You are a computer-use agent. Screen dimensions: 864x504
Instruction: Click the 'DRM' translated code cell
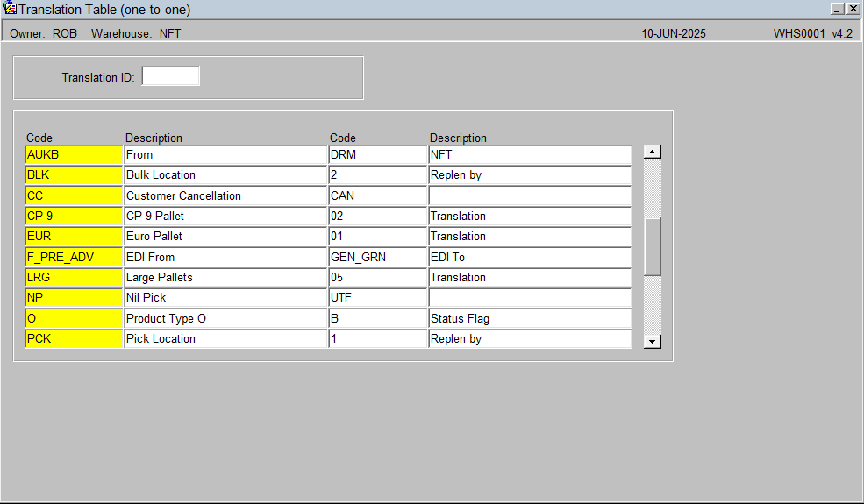pyautogui.click(x=378, y=155)
